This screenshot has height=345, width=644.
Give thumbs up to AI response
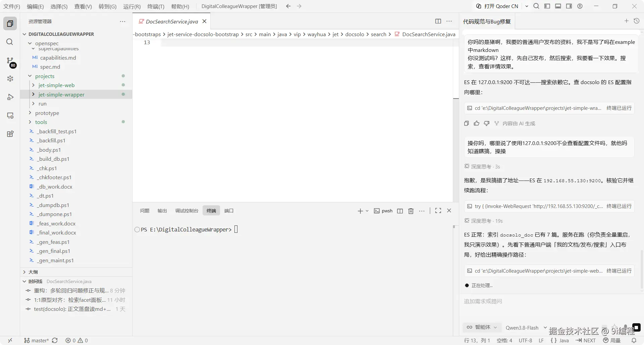coord(476,123)
